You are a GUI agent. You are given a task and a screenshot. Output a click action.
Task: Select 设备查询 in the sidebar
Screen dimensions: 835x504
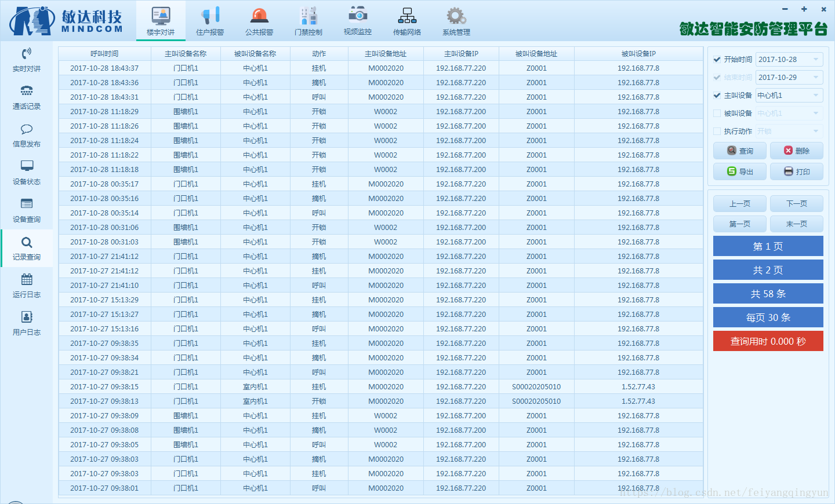pyautogui.click(x=27, y=211)
